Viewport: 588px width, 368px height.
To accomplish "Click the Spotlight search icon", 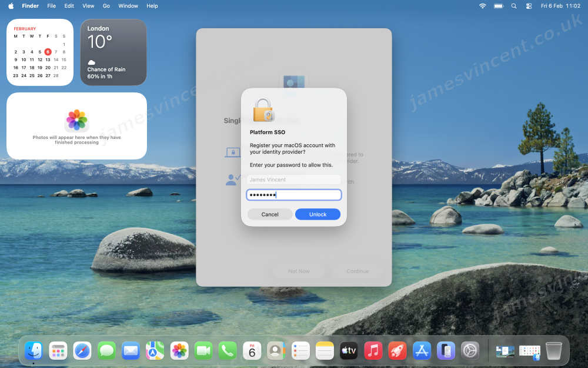I will coord(514,6).
